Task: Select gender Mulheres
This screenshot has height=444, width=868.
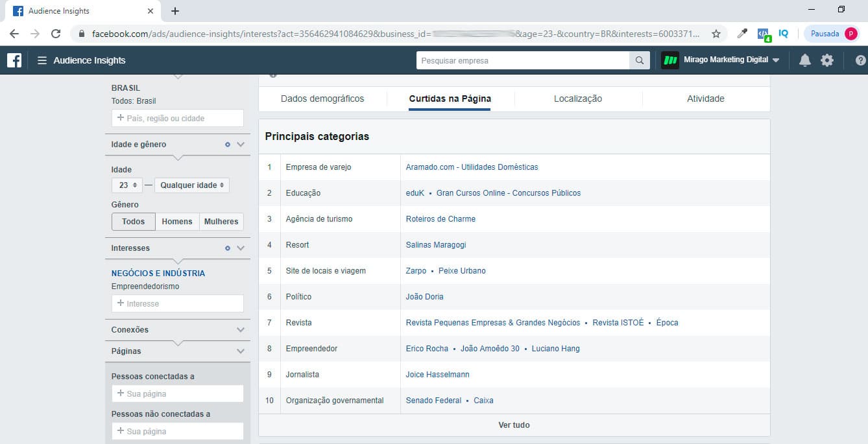Action: point(221,222)
